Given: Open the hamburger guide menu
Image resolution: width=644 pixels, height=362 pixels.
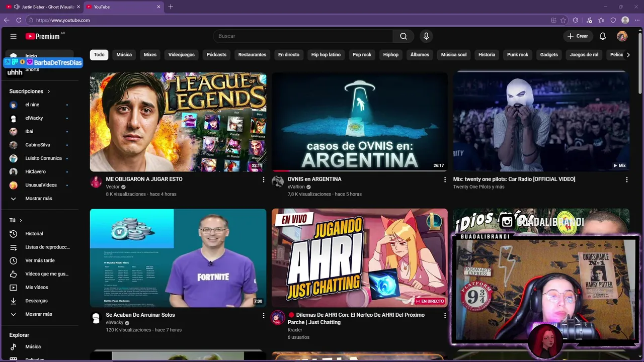Looking at the screenshot, I should coord(14,36).
